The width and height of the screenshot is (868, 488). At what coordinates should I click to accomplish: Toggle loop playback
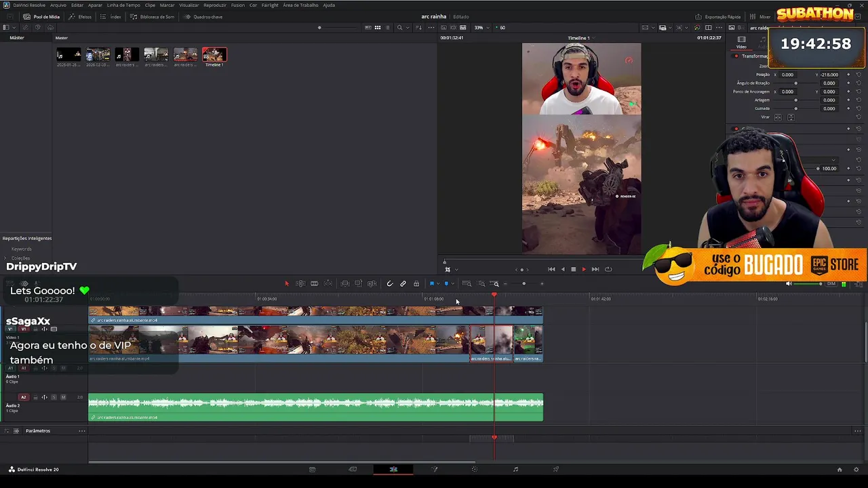[x=608, y=269]
